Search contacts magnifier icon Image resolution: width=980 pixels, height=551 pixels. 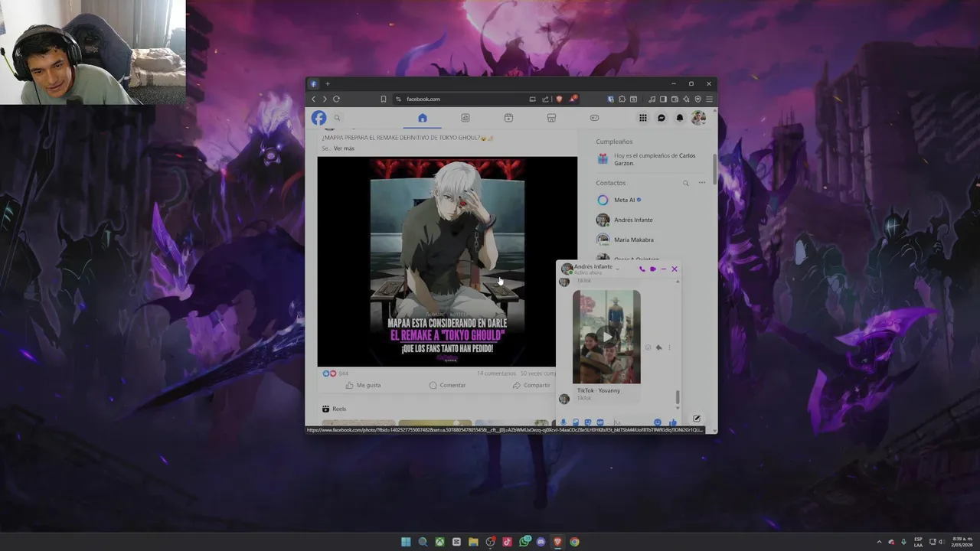tap(686, 183)
